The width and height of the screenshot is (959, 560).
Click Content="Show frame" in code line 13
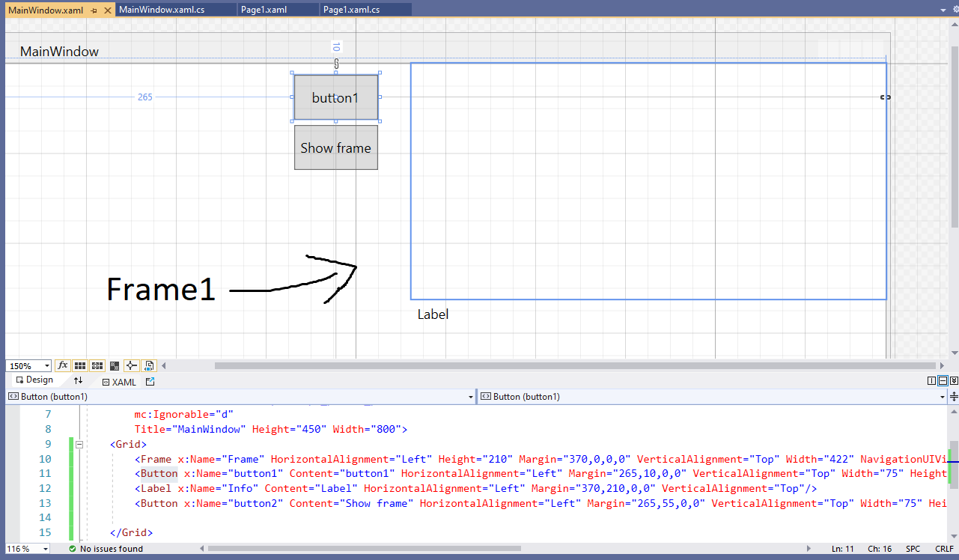click(x=351, y=503)
